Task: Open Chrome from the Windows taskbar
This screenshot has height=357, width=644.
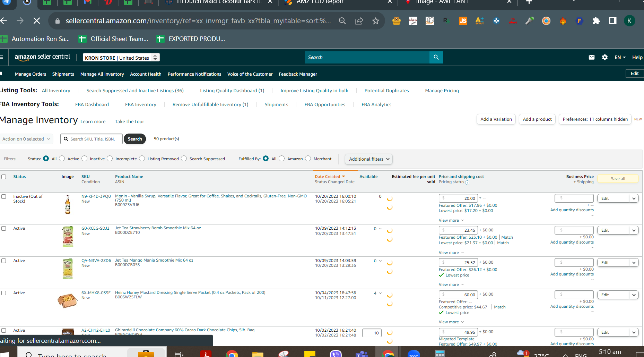Action: point(232,354)
